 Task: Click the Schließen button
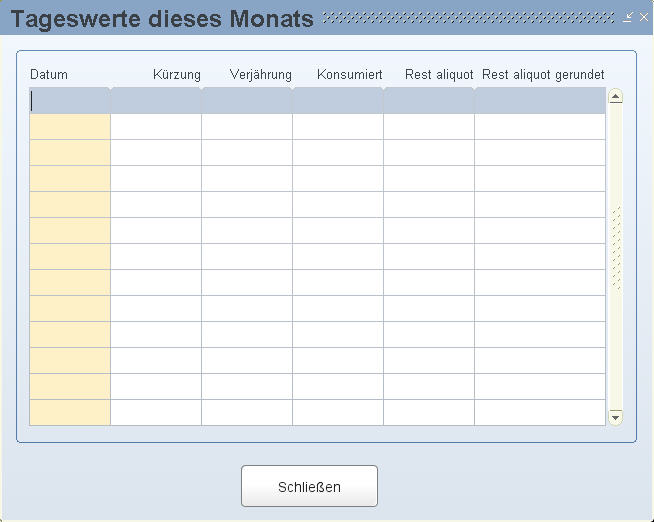click(309, 487)
